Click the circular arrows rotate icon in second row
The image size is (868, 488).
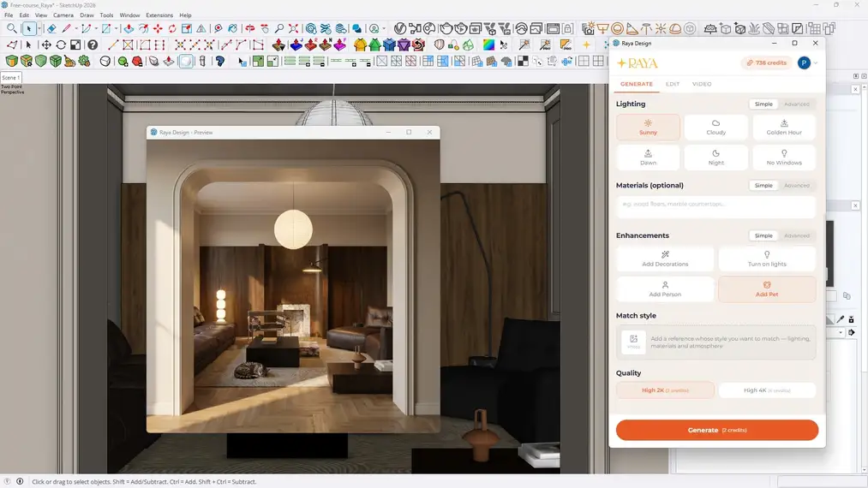[x=61, y=45]
